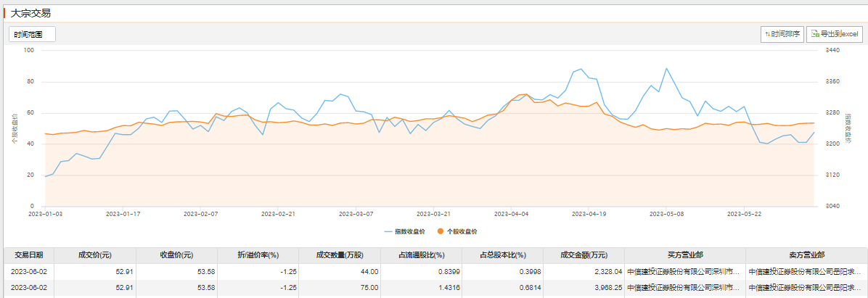Click the 成交金额(万元) column header
Image resolution: width=868 pixels, height=298 pixels.
click(x=584, y=255)
